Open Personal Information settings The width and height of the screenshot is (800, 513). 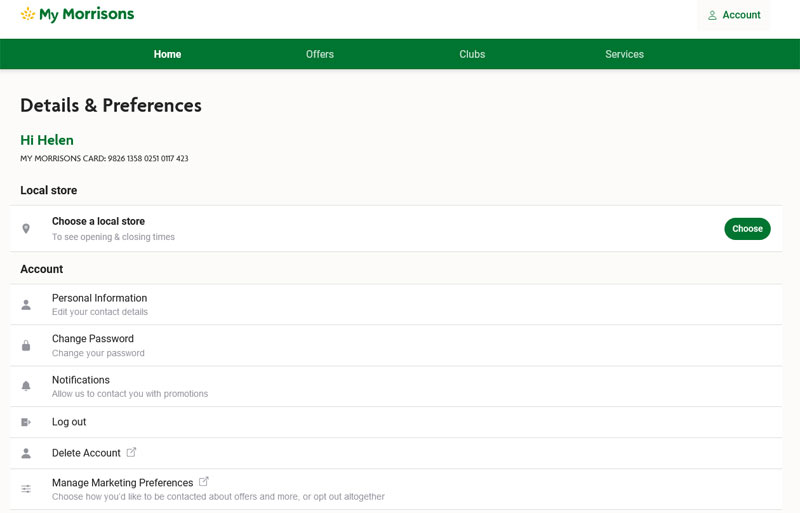pos(396,305)
